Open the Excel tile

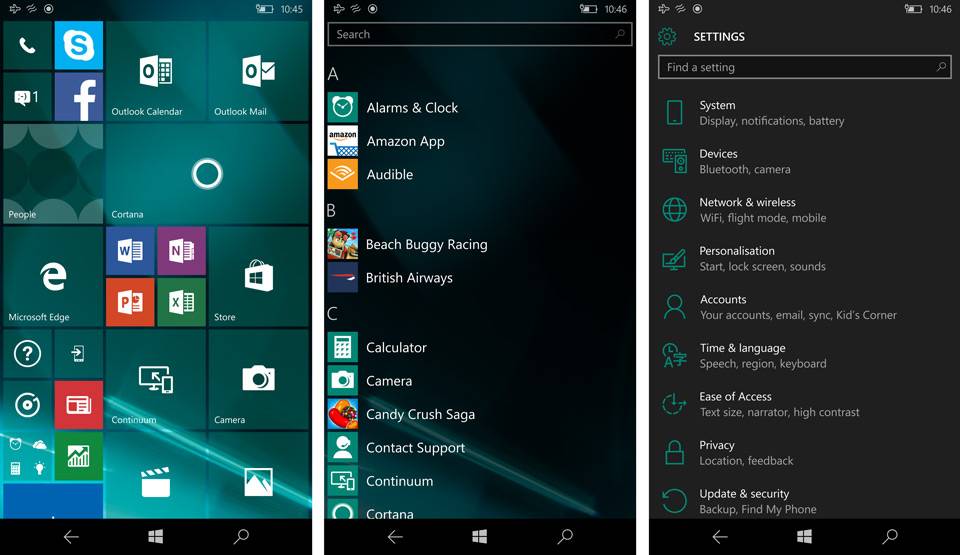(181, 302)
